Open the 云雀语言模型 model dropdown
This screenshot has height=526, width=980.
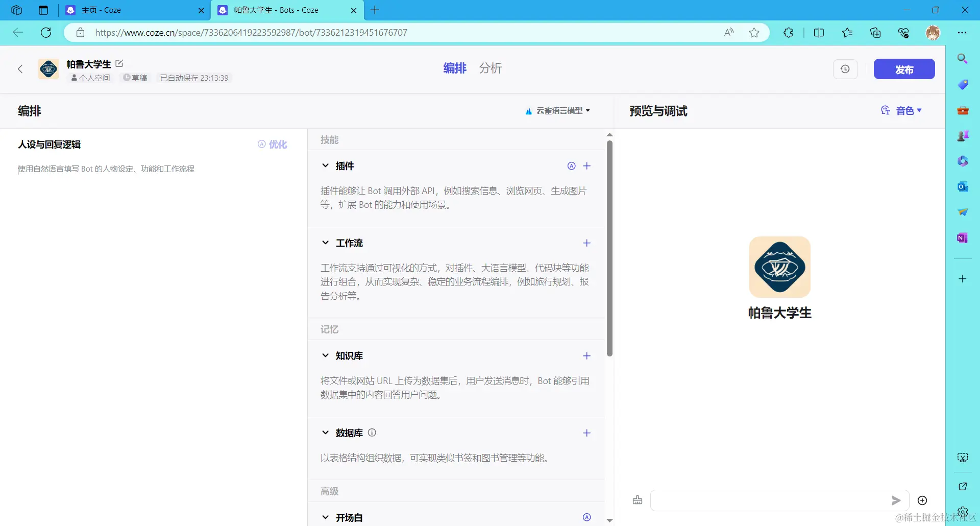coord(557,110)
